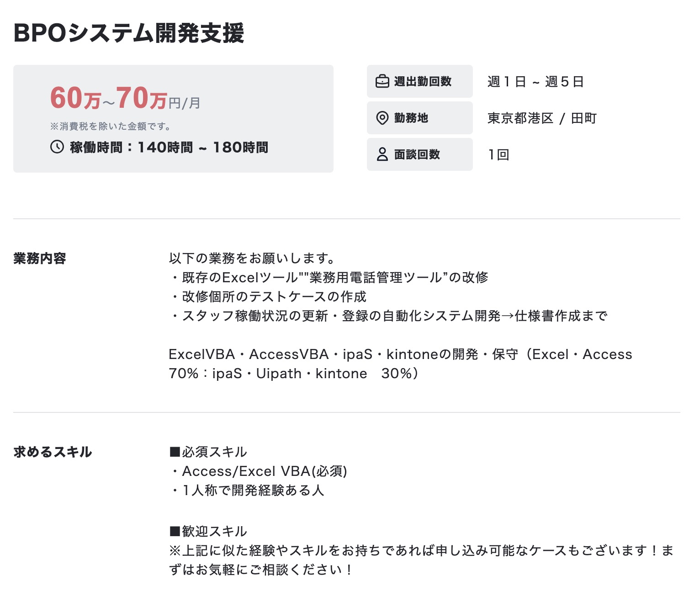Click the 面談回数 label chip
Screen dimensions: 700x591
(x=419, y=154)
